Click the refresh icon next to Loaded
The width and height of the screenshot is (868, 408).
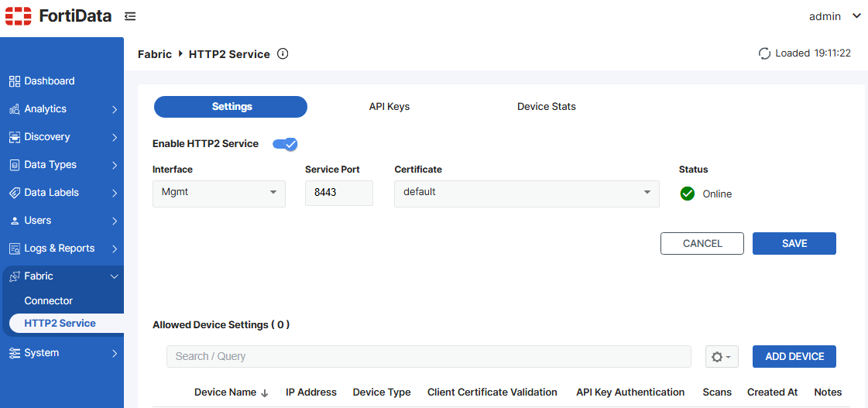[764, 53]
